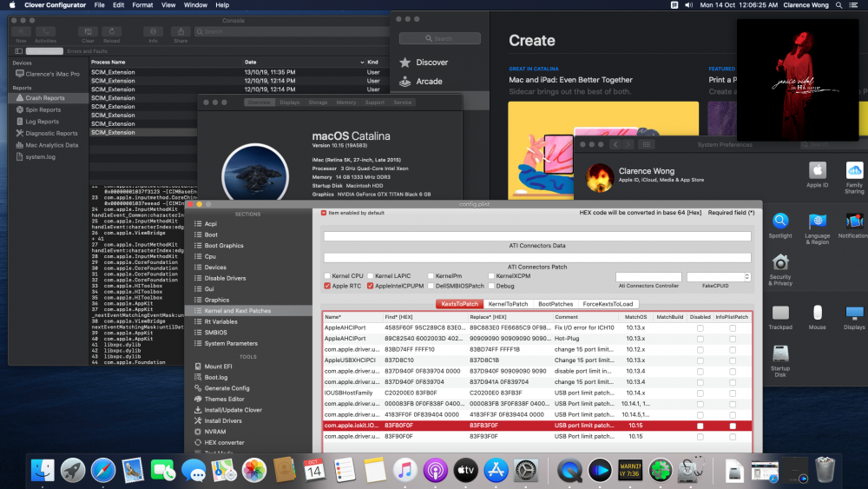868x489 pixels.
Task: Select the Displays tab in About This Mac
Action: click(289, 102)
